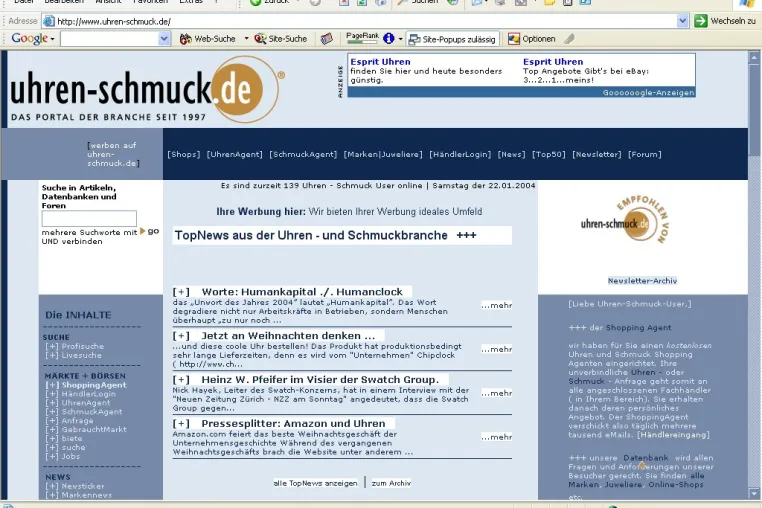762x508 pixels.
Task: Open the [Newsletter] nav item
Action: click(597, 155)
